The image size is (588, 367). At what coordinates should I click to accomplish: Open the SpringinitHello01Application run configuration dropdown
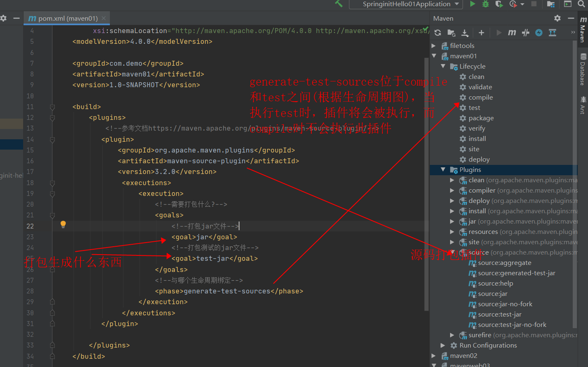pyautogui.click(x=406, y=4)
